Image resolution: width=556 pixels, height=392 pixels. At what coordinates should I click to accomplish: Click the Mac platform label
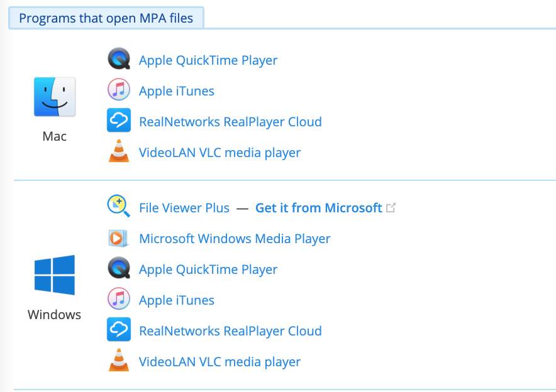click(x=55, y=136)
